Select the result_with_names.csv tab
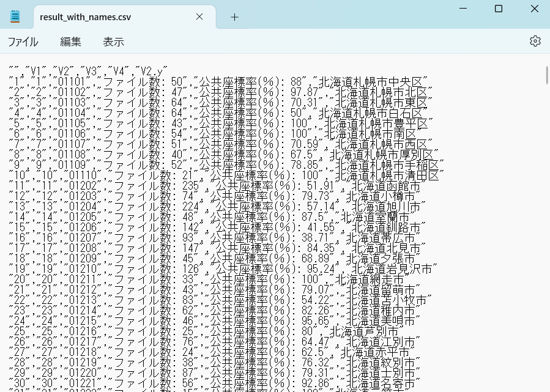The width and height of the screenshot is (550, 392). 125,17
